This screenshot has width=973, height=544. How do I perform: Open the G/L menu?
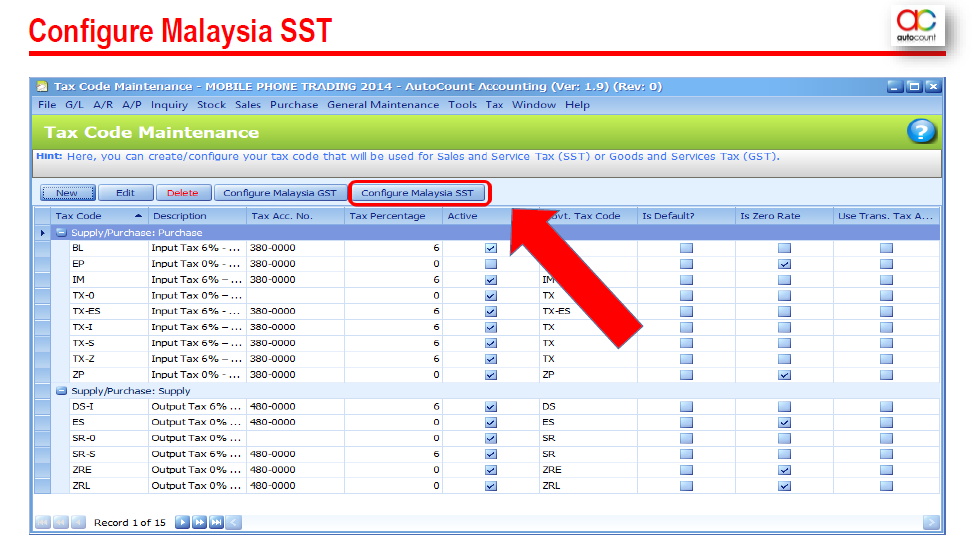74,105
